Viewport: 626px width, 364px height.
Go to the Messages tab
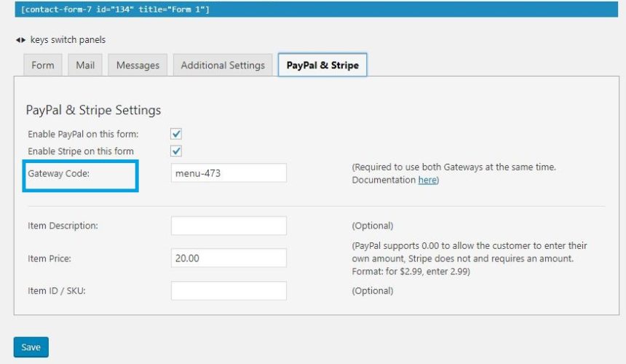coord(138,65)
